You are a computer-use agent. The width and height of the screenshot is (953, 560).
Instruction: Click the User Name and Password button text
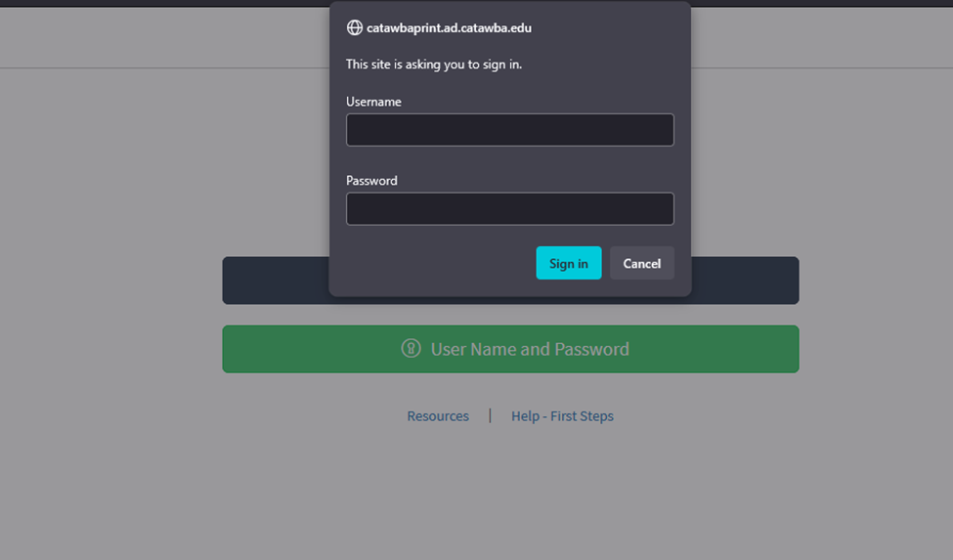click(x=530, y=349)
